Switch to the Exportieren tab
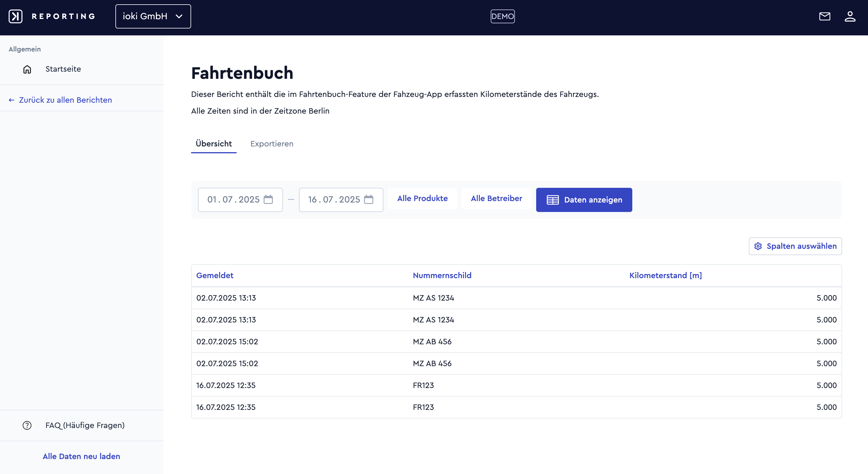 [272, 144]
